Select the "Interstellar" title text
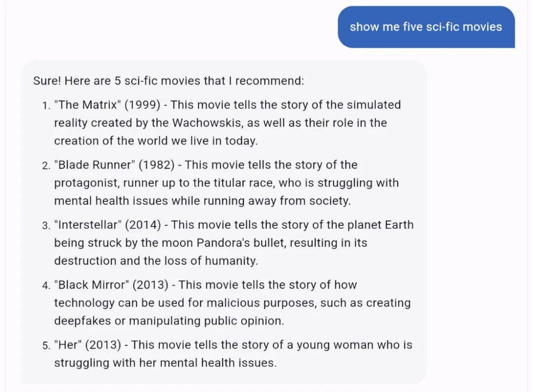The height and width of the screenshot is (392, 533). [88, 225]
